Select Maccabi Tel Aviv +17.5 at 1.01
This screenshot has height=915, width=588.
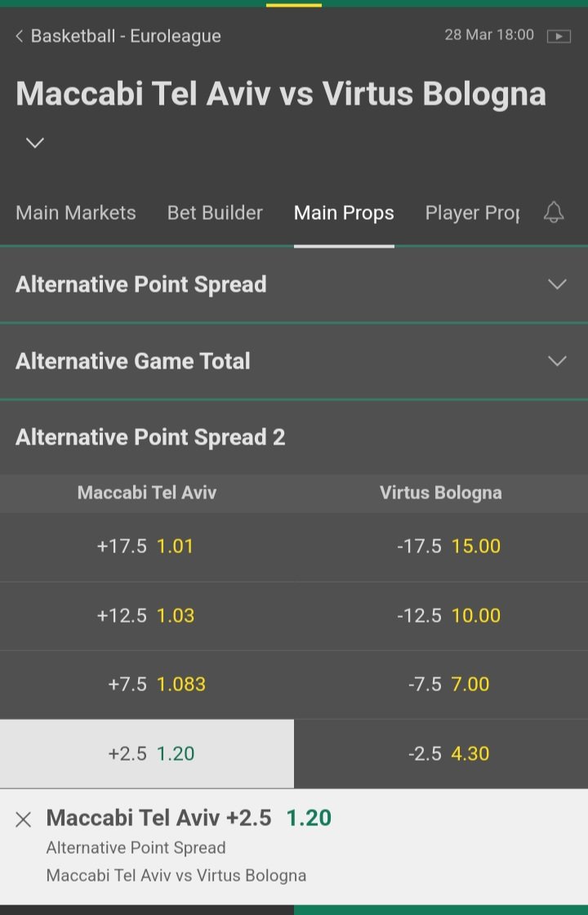click(x=146, y=547)
